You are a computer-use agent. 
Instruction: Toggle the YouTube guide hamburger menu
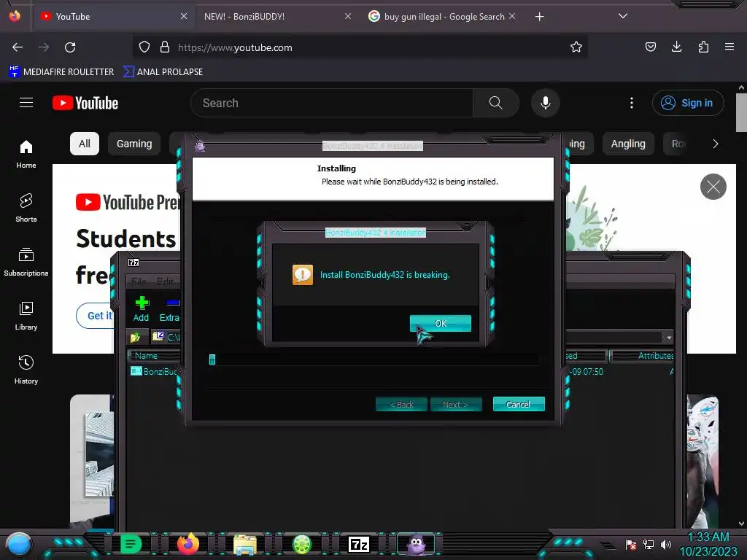point(26,103)
